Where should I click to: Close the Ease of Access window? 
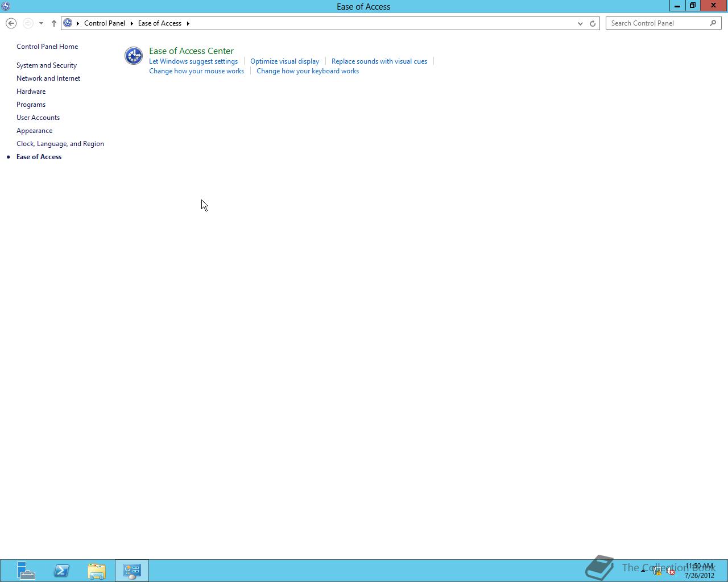coord(713,6)
